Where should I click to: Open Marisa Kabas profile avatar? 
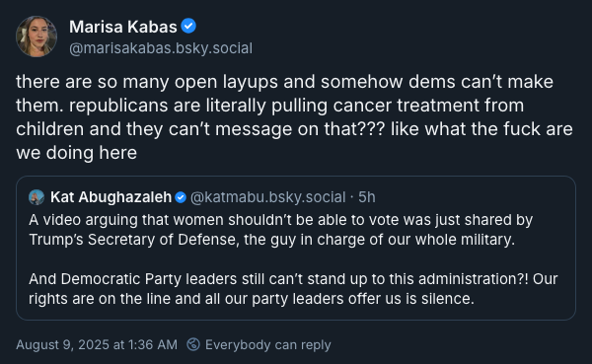[x=37, y=36]
